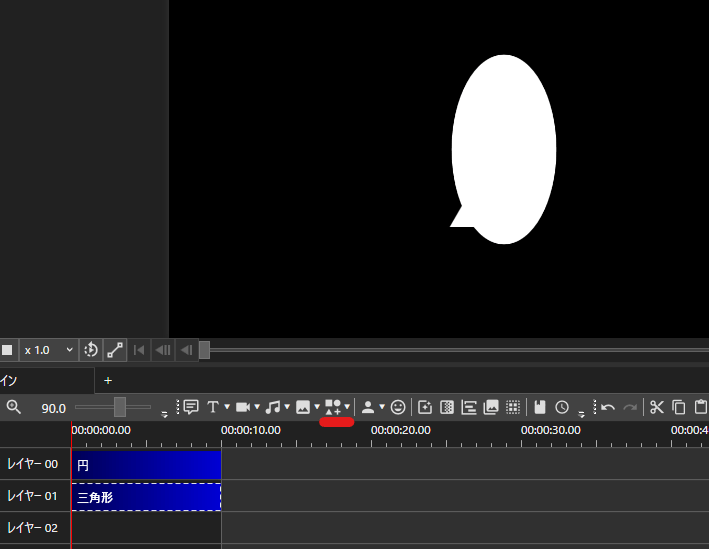Viewport: 709px width, 549px height.
Task: Click the timeline zoom slider handle
Action: (x=120, y=407)
